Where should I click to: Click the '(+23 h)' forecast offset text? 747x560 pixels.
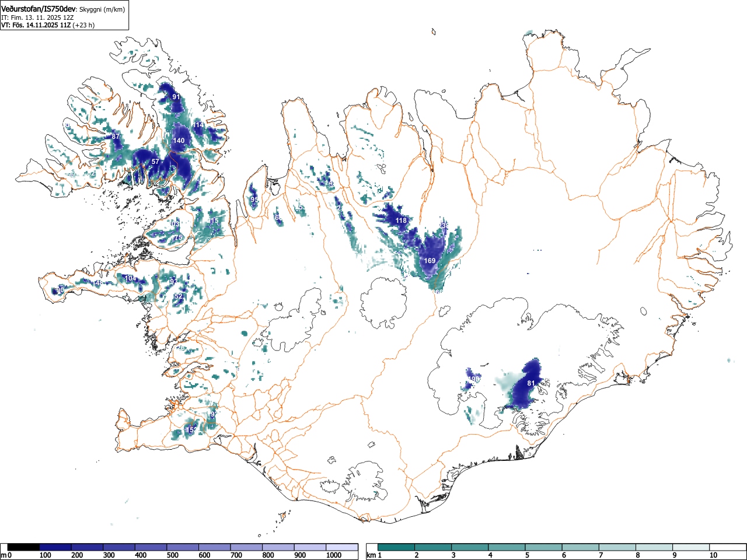pyautogui.click(x=83, y=25)
